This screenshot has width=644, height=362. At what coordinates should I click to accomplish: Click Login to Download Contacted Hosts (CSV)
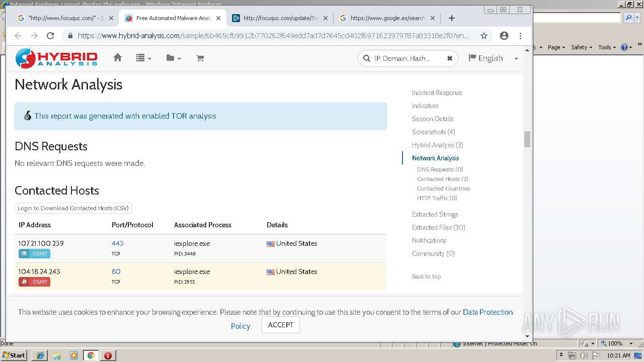click(x=73, y=208)
